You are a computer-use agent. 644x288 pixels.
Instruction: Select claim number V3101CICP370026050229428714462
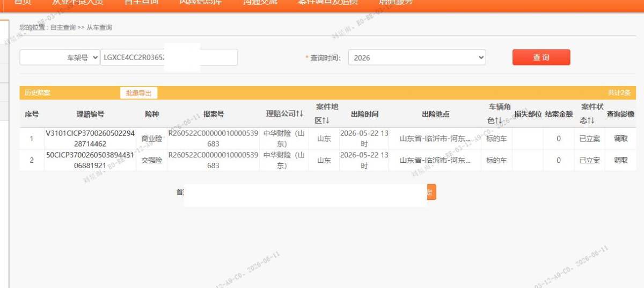(90, 138)
